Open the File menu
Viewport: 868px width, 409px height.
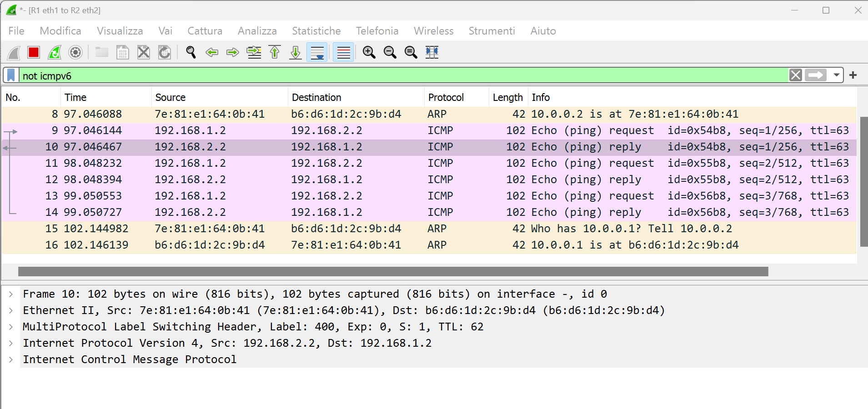click(16, 31)
